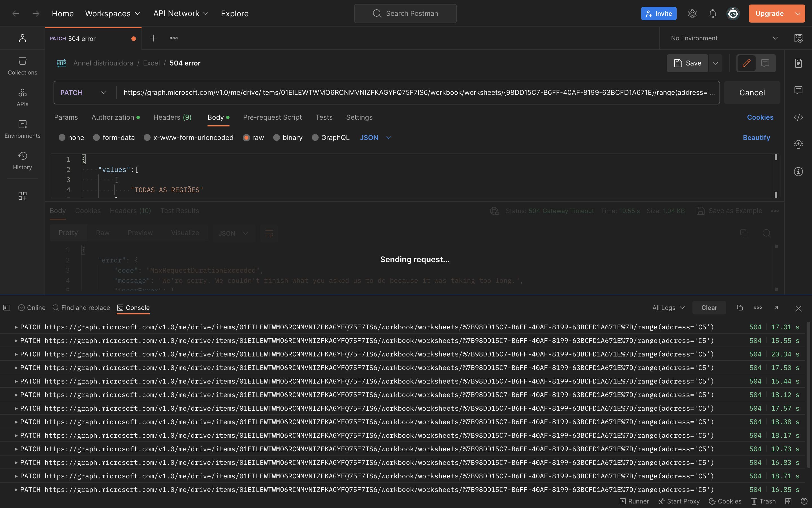Focus the Search Postman field
Image resolution: width=812 pixels, height=508 pixels.
point(405,14)
